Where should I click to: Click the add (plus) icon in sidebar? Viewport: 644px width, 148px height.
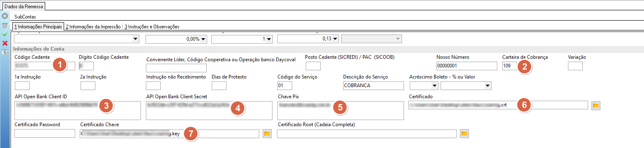[x=5, y=16]
